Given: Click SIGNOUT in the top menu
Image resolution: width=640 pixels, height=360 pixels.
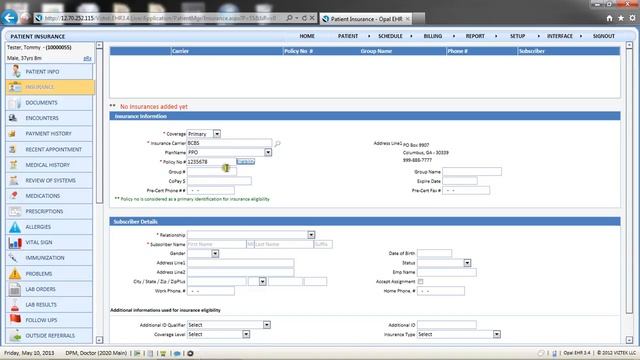Looking at the screenshot, I should pos(604,36).
